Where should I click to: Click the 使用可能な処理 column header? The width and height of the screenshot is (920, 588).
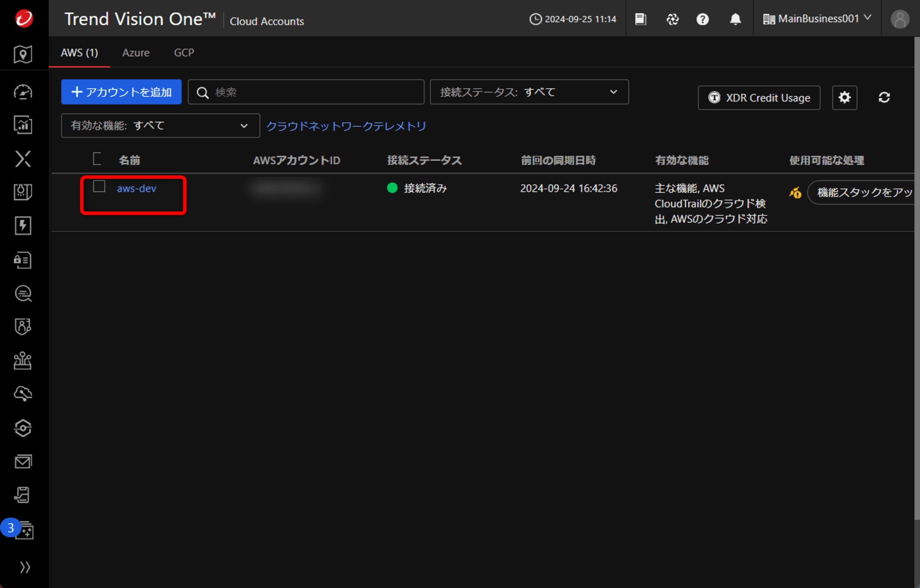pos(827,160)
